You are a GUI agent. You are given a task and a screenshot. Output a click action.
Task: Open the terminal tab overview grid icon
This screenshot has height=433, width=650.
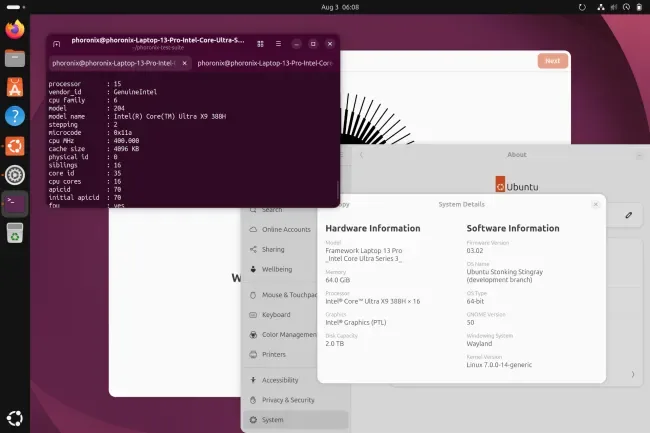[x=260, y=44]
